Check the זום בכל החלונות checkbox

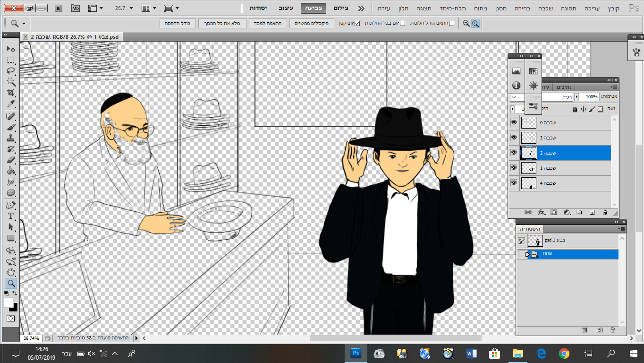403,23
